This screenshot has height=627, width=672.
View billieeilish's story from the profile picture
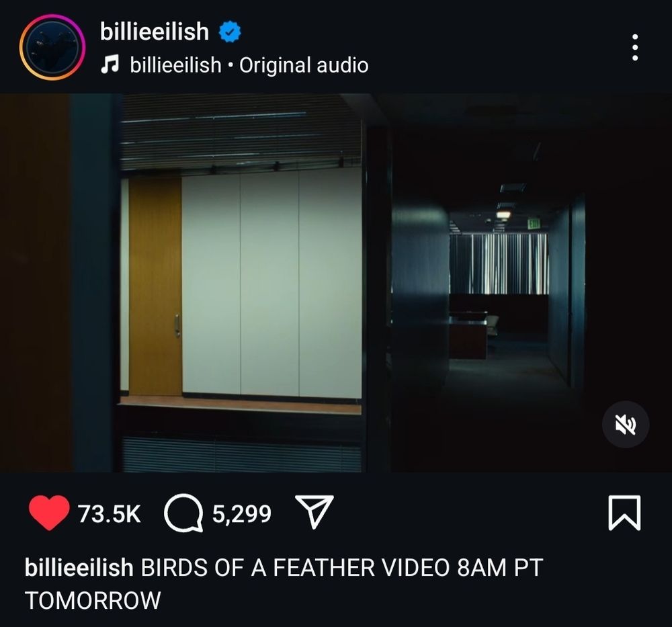pos(52,47)
